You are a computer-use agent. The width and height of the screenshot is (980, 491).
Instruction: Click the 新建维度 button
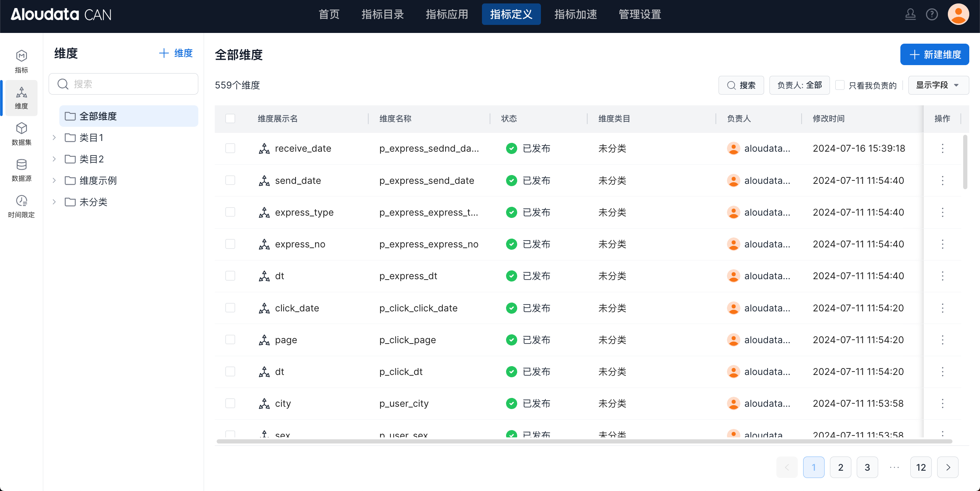click(934, 54)
